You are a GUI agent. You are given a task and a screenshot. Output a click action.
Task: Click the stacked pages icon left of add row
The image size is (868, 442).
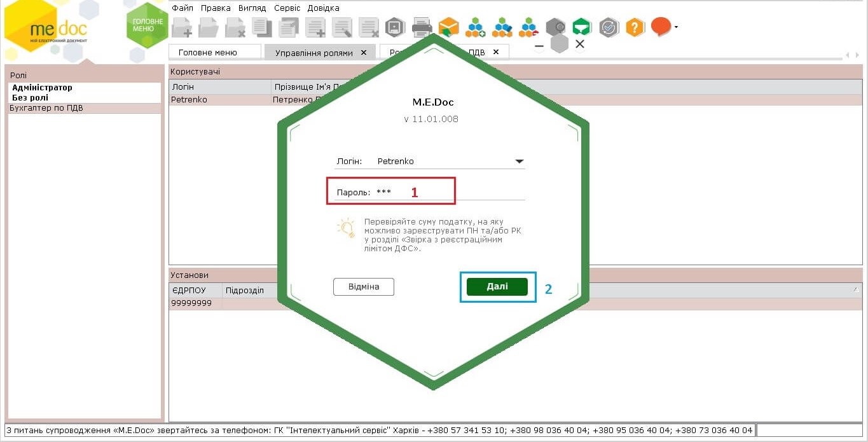pyautogui.click(x=288, y=27)
